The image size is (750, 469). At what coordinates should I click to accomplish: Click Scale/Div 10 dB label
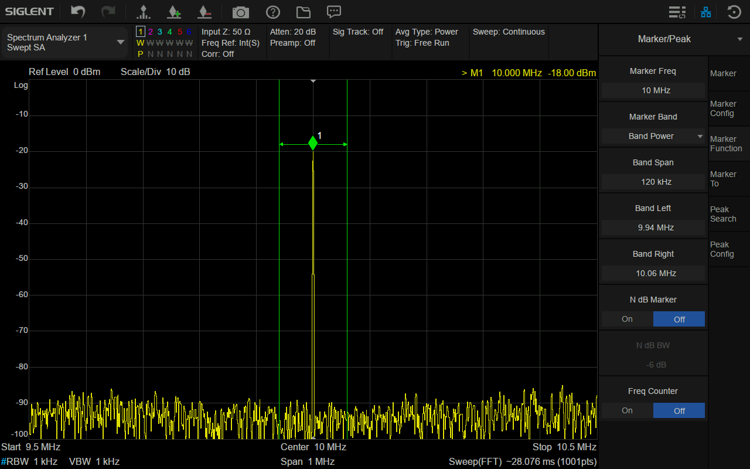click(x=155, y=72)
